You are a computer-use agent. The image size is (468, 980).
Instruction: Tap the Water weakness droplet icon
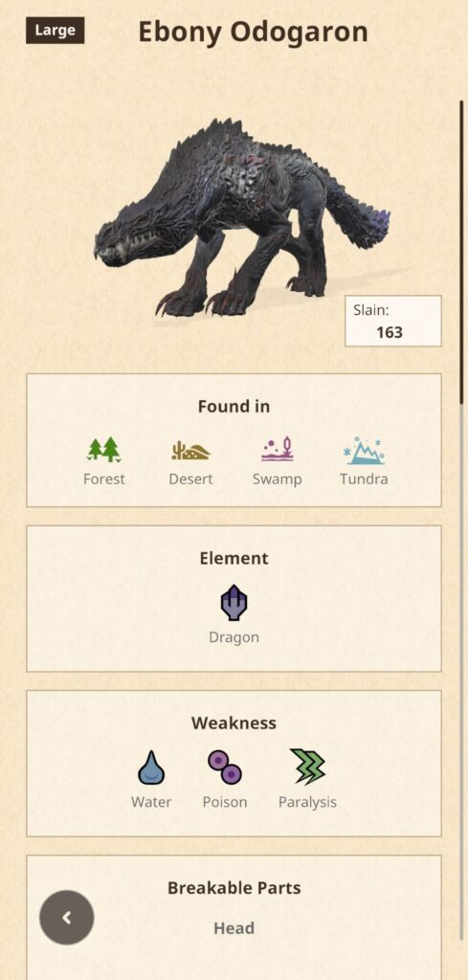pyautogui.click(x=151, y=767)
